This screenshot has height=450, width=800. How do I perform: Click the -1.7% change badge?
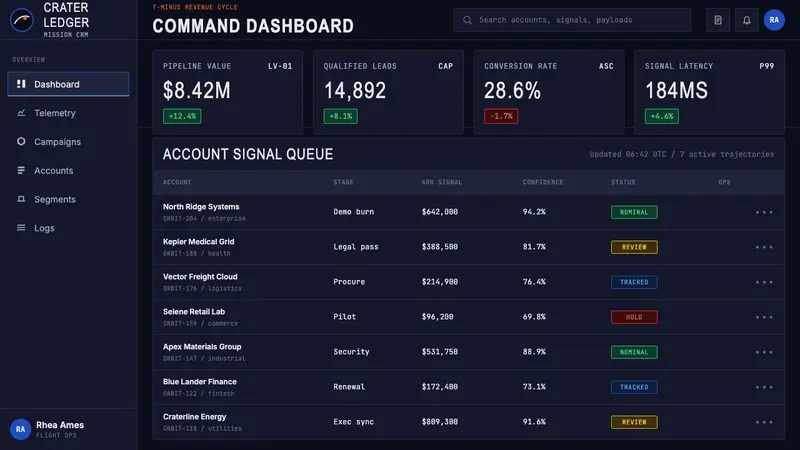[501, 116]
